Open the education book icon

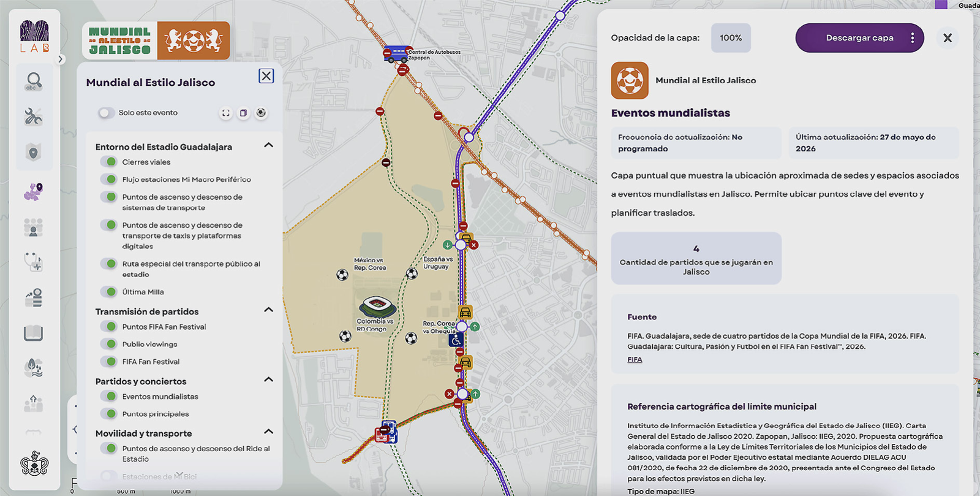[x=34, y=333]
